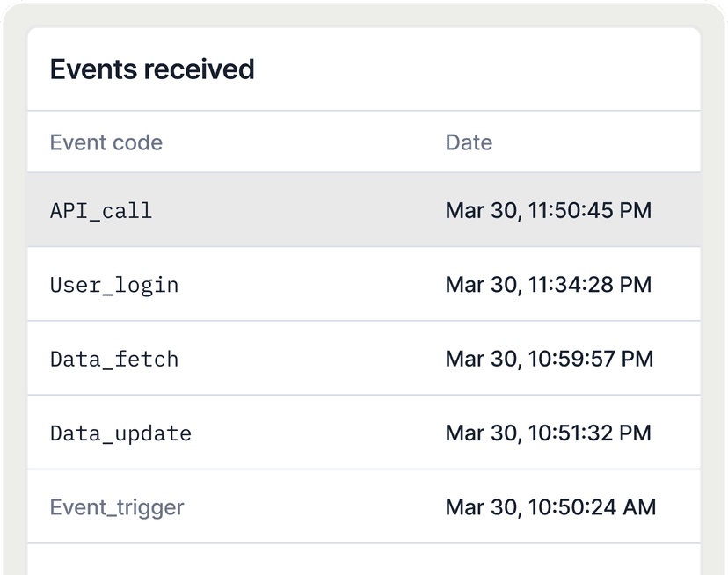The image size is (728, 575).
Task: Select the Mar 30, 10:50:24 AM date
Action: [x=550, y=507]
